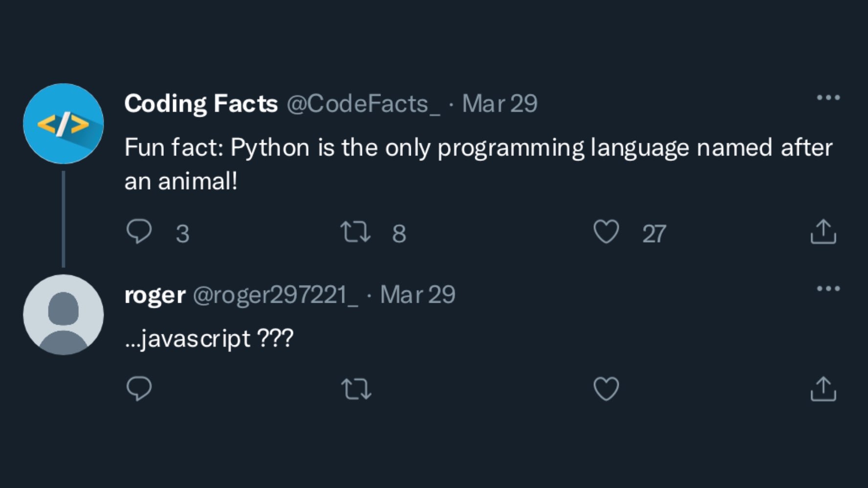Like roger's javascript reply
Image resolution: width=868 pixels, height=488 pixels.
pos(606,389)
